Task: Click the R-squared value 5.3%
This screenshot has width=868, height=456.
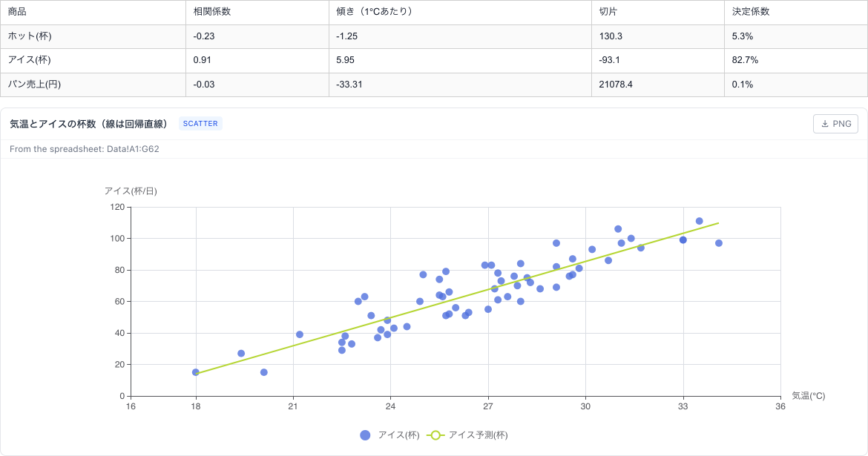Action: coord(743,36)
